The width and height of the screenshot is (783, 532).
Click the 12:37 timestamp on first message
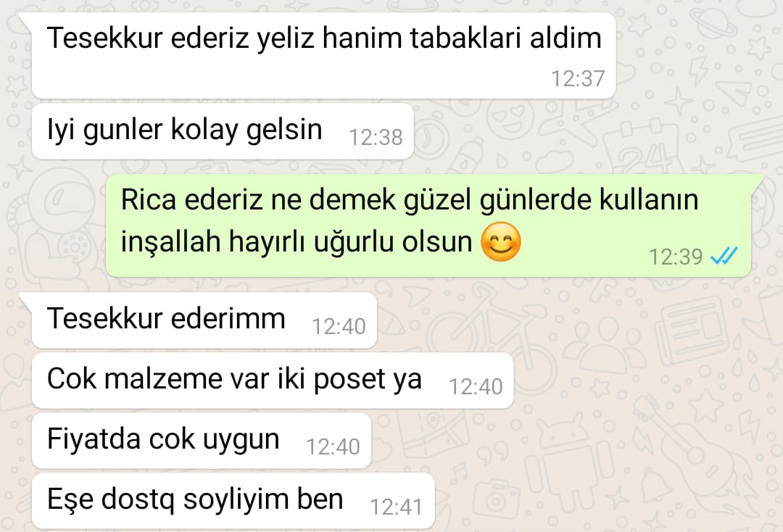(578, 78)
